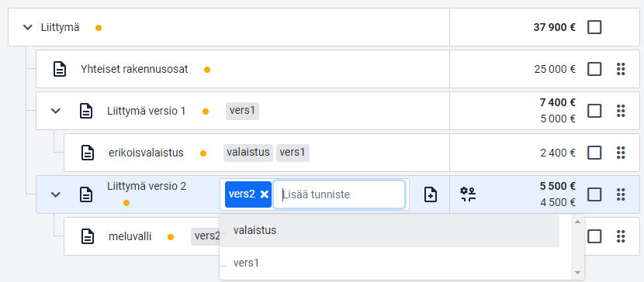
Task: Click document icon of Yhteiset rakennusosat
Action: (x=60, y=69)
